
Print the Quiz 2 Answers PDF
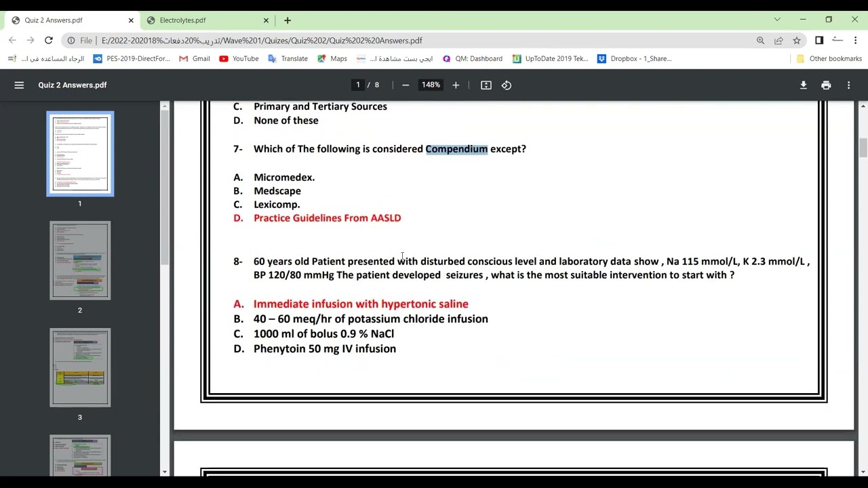[x=826, y=85]
